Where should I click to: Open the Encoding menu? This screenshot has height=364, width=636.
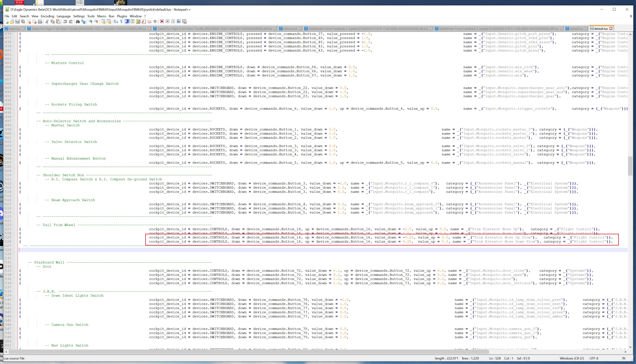[47, 16]
